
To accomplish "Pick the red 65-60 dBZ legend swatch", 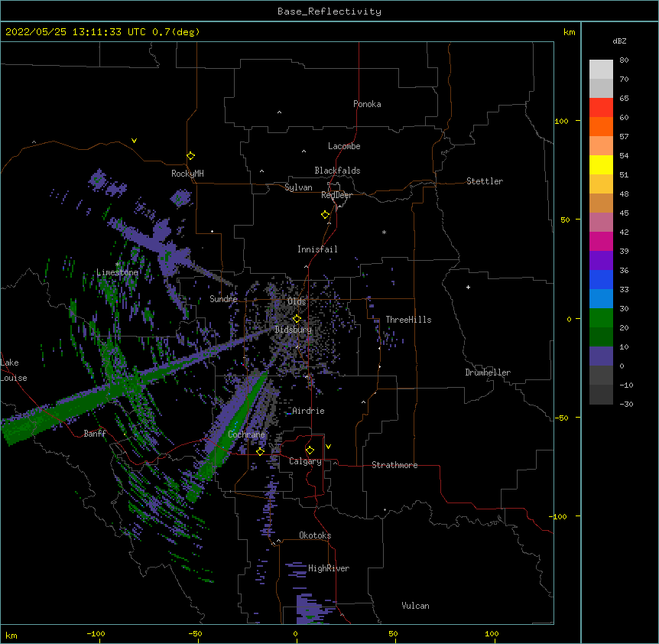I will pyautogui.click(x=601, y=108).
